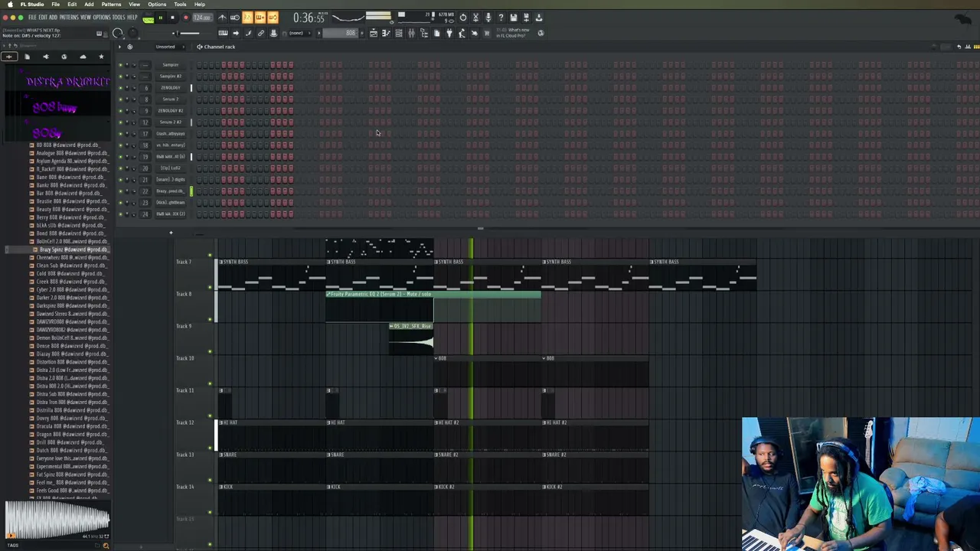Click the stamp tool icon
980x551 pixels.
click(273, 33)
